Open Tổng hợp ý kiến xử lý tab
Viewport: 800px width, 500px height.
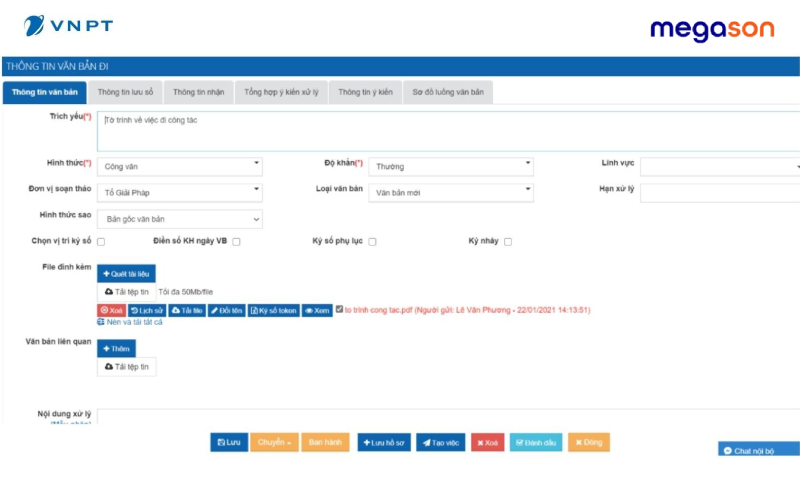(281, 92)
